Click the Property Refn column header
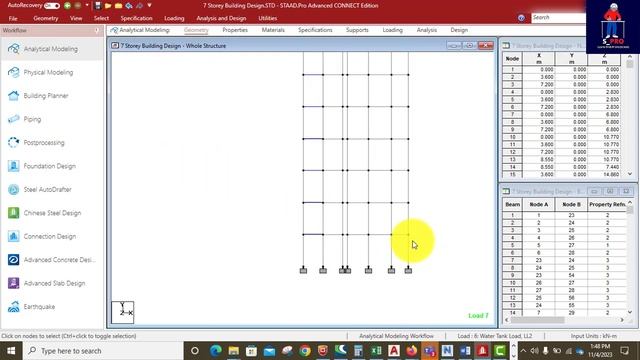 click(607, 204)
